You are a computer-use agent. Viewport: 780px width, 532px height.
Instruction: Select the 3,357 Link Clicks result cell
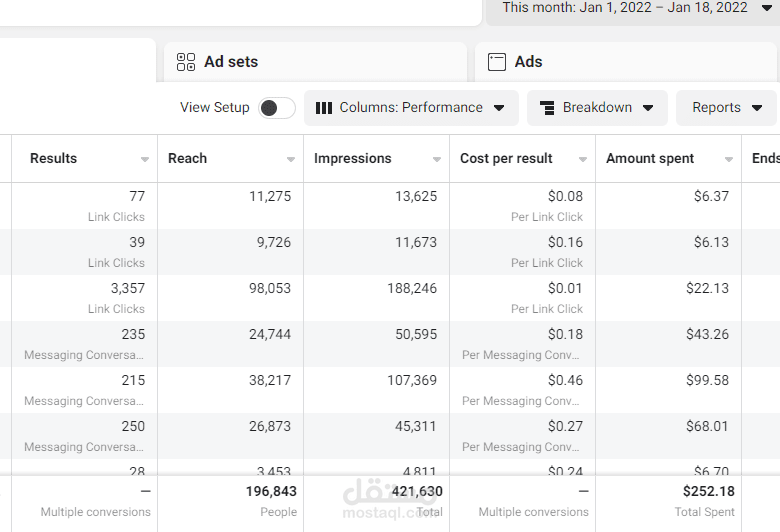tap(84, 297)
